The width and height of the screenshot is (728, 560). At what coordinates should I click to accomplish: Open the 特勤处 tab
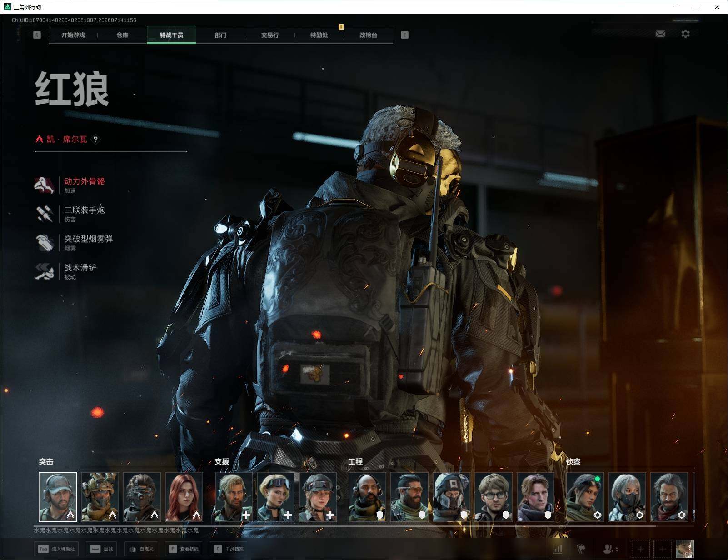tap(319, 35)
